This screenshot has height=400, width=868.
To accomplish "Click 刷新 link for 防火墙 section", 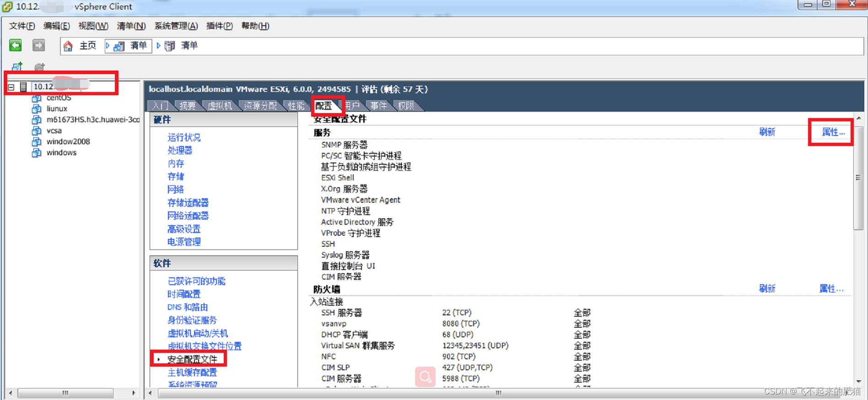I will pos(767,289).
